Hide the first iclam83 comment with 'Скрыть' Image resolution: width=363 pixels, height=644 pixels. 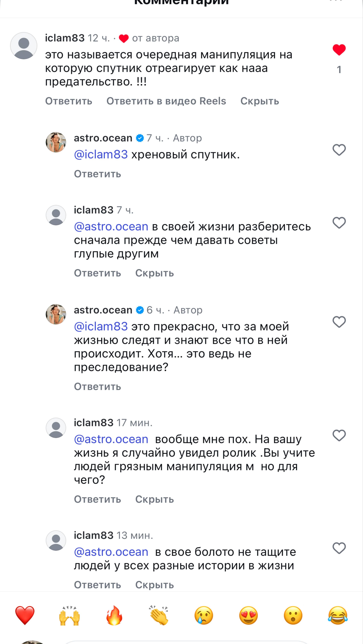click(259, 101)
